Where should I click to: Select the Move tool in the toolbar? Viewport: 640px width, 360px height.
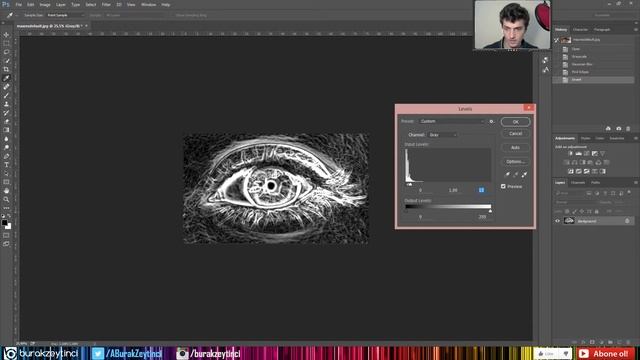6,35
